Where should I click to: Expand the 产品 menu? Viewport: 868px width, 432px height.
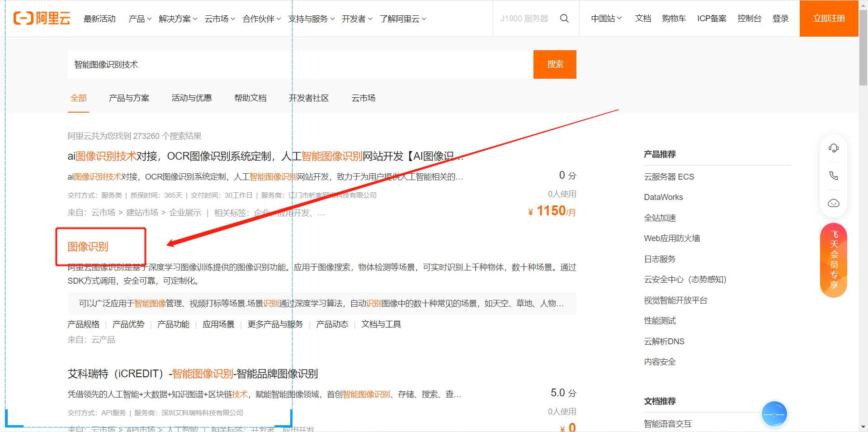[x=140, y=19]
